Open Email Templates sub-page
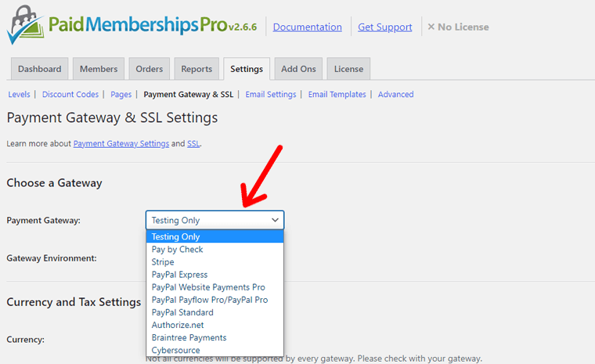595x364 pixels. (337, 94)
